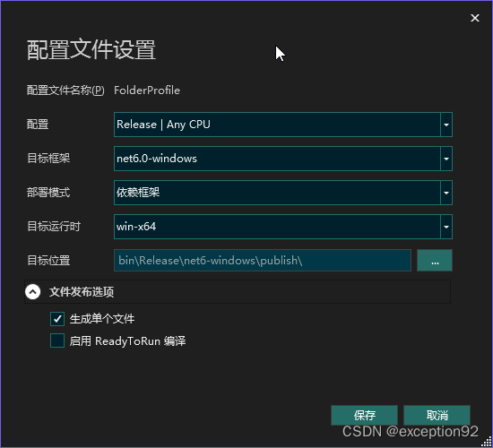Screen dimensions: 493x448
Task: Close the 配置文件设置 dialog
Action: click(x=475, y=18)
